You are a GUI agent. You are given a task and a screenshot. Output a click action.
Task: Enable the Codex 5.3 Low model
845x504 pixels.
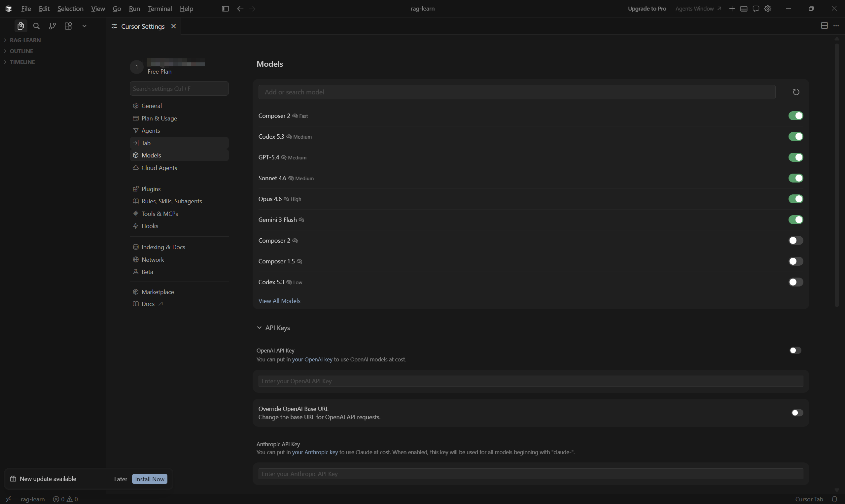tap(796, 282)
